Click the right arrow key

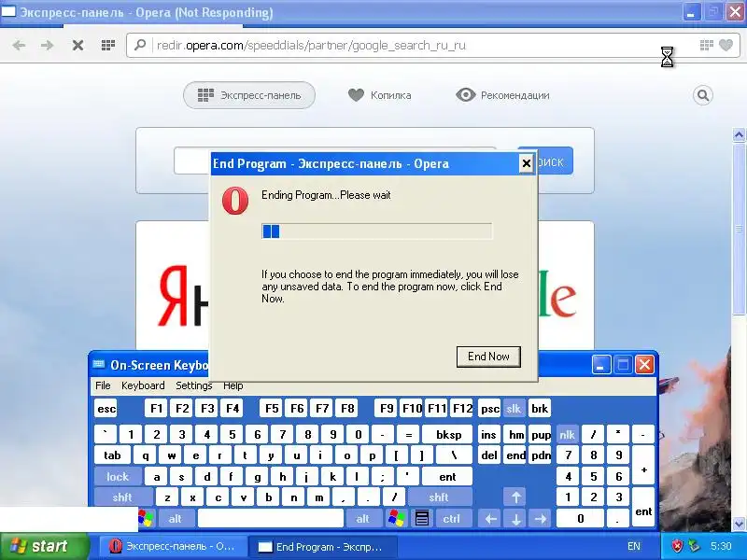coord(541,519)
